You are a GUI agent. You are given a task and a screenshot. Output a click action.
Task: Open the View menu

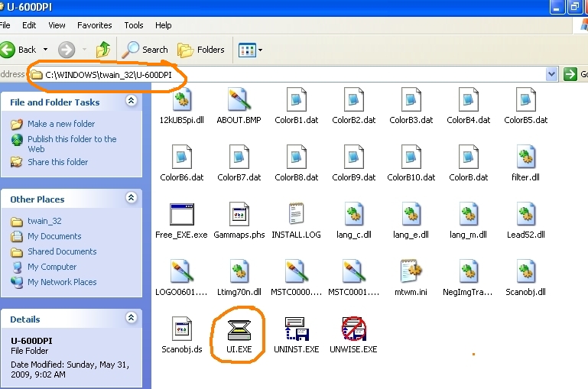click(x=57, y=25)
